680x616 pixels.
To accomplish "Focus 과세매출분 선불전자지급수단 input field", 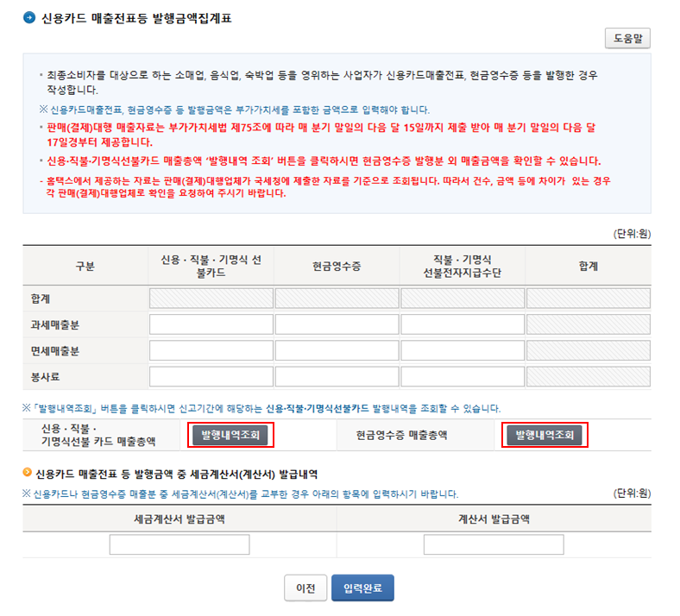I will 463,324.
